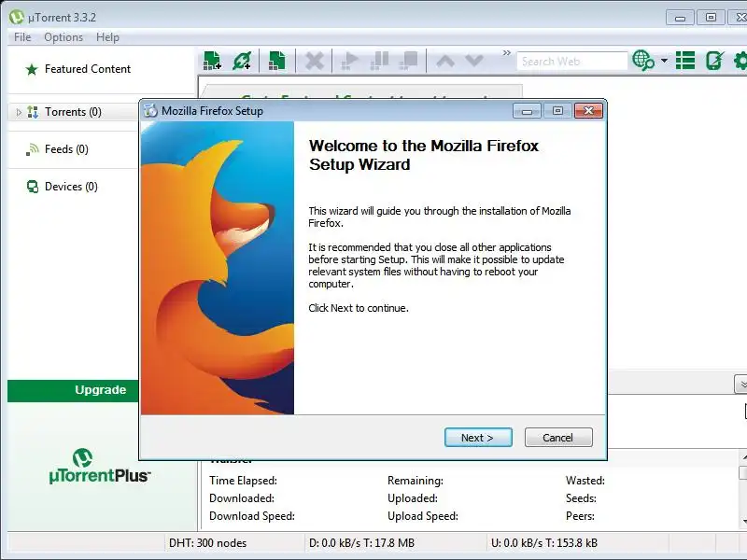Click the Start torrent play icon
This screenshot has width=747, height=560.
click(349, 61)
